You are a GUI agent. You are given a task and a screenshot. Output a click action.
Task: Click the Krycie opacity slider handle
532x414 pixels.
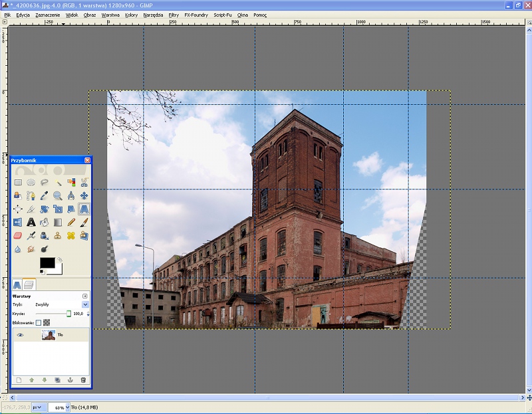68,313
